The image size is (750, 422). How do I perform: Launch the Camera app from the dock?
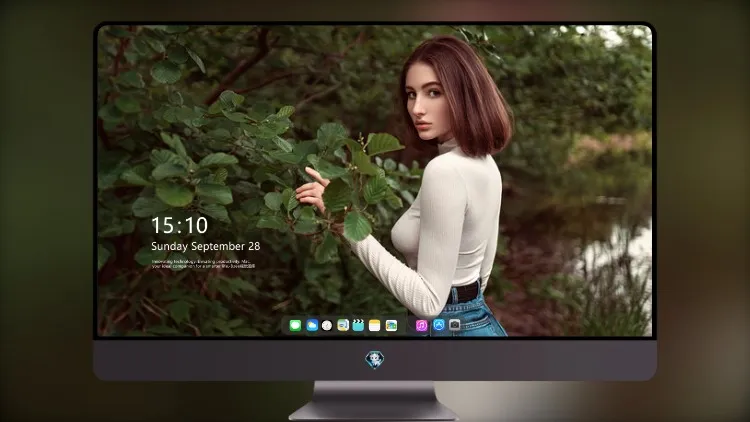point(454,325)
